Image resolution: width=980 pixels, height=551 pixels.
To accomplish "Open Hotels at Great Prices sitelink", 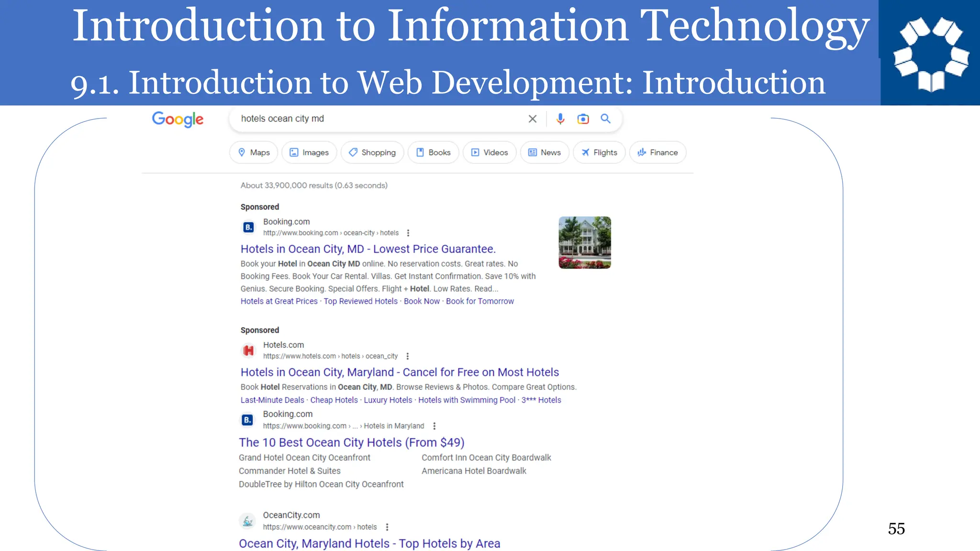I will [279, 301].
